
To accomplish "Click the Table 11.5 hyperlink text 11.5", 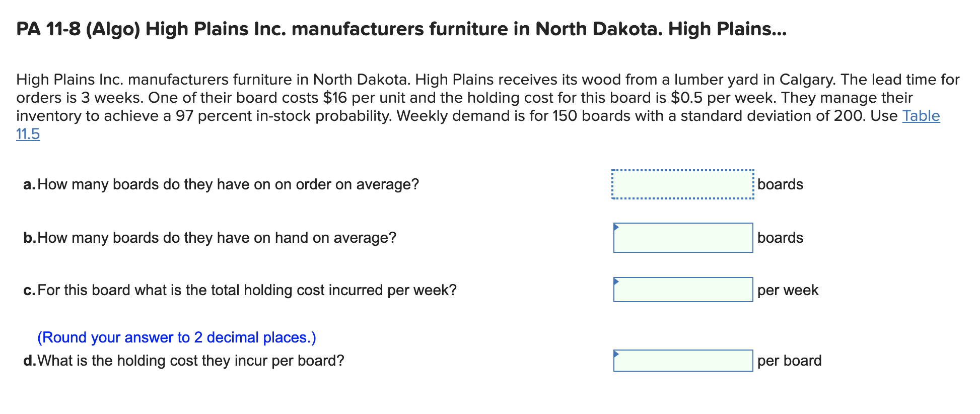I will click(x=28, y=134).
